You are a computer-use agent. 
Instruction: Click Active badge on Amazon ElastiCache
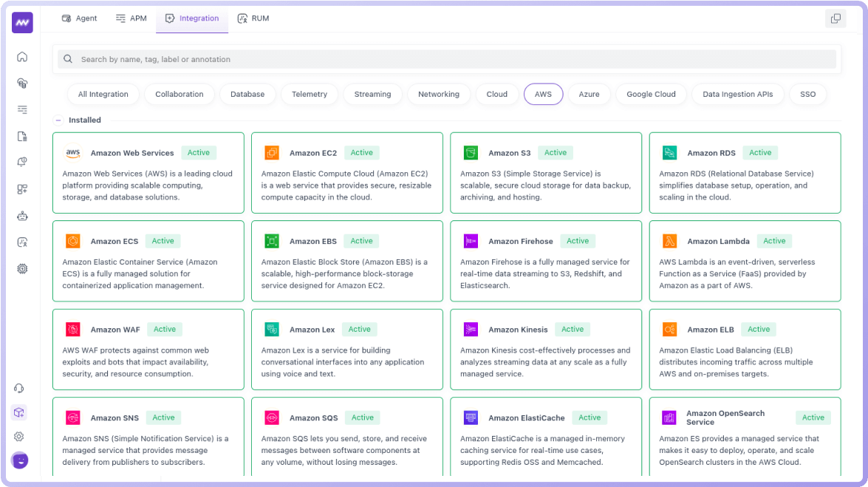coord(590,418)
